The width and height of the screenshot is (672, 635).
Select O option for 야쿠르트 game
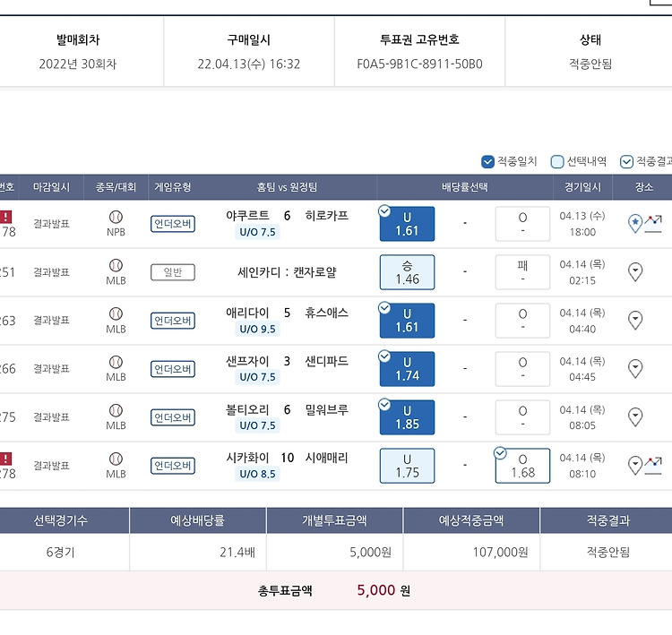(x=522, y=224)
